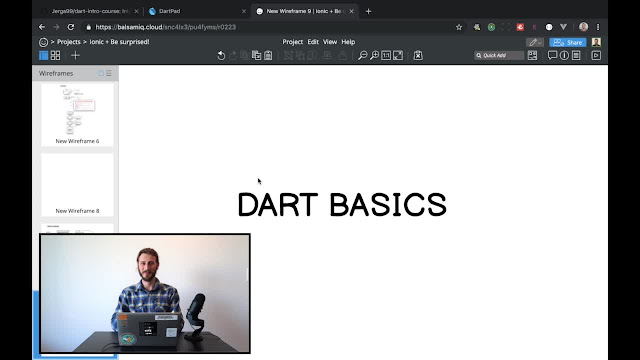The width and height of the screenshot is (640, 360).
Task: Show wireframes navigator as thumbnails
Action: coord(101,73)
